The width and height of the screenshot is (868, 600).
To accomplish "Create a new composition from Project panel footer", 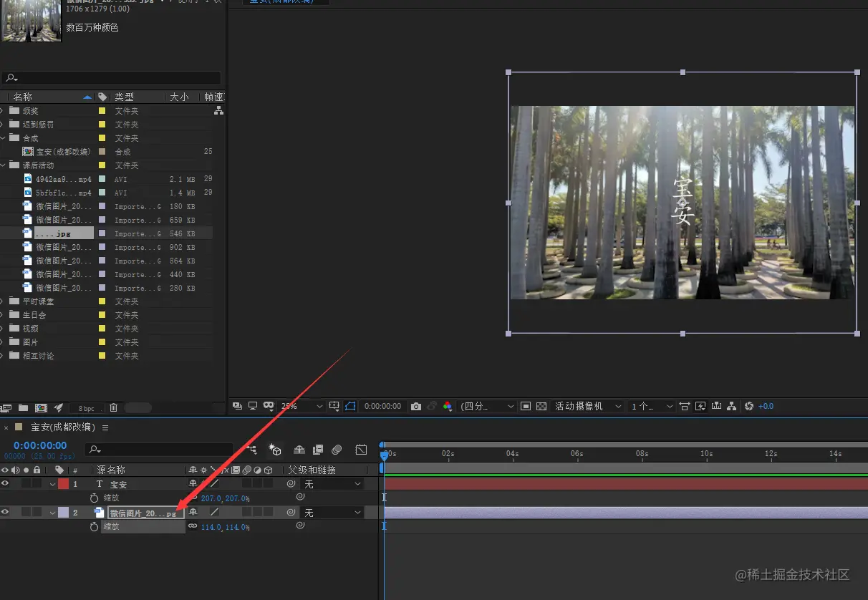I will coord(41,407).
